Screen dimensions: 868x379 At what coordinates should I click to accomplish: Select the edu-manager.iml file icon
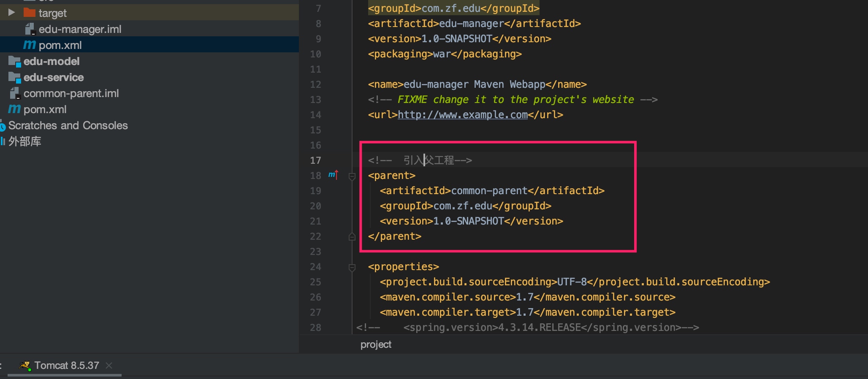30,29
